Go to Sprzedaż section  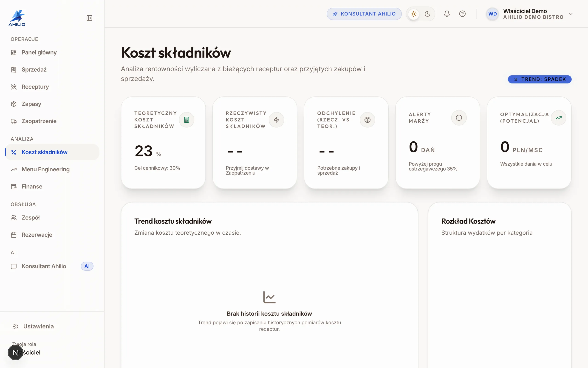click(52, 70)
